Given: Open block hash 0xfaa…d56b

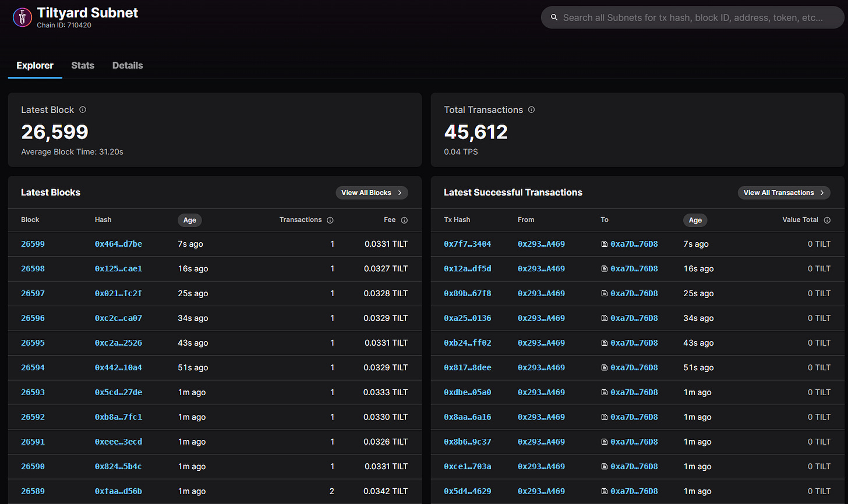Looking at the screenshot, I should (118, 491).
